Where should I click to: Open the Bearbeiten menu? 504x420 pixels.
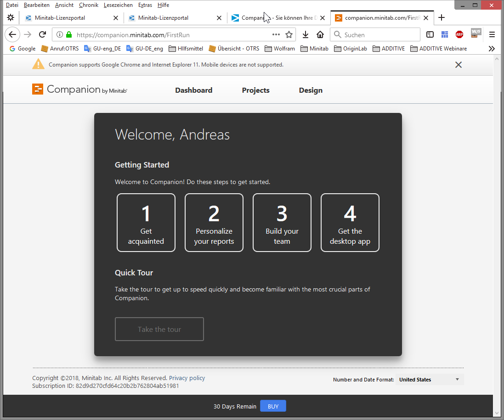click(37, 5)
